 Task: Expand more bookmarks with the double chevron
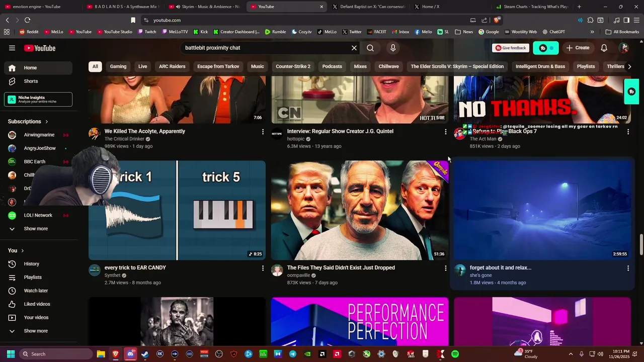(x=592, y=32)
